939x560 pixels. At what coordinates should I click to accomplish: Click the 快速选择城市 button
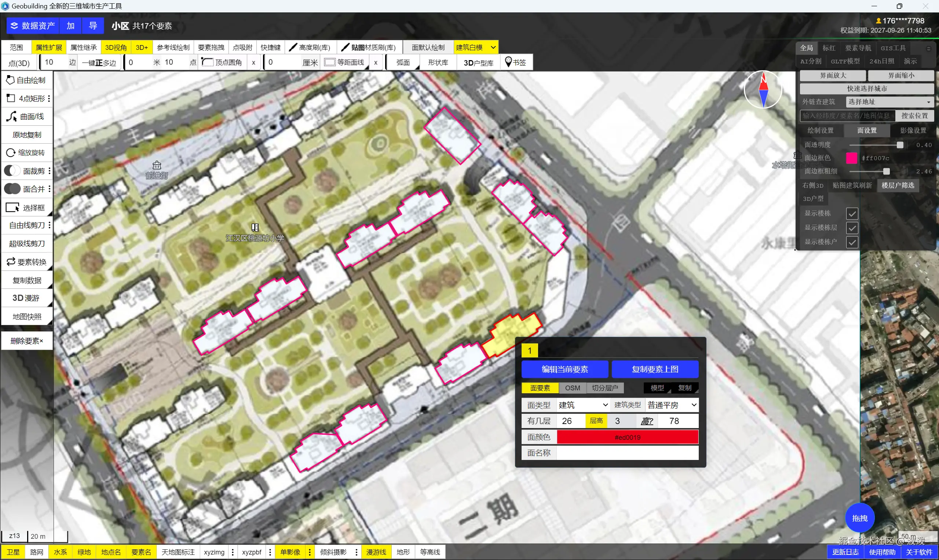click(x=866, y=89)
